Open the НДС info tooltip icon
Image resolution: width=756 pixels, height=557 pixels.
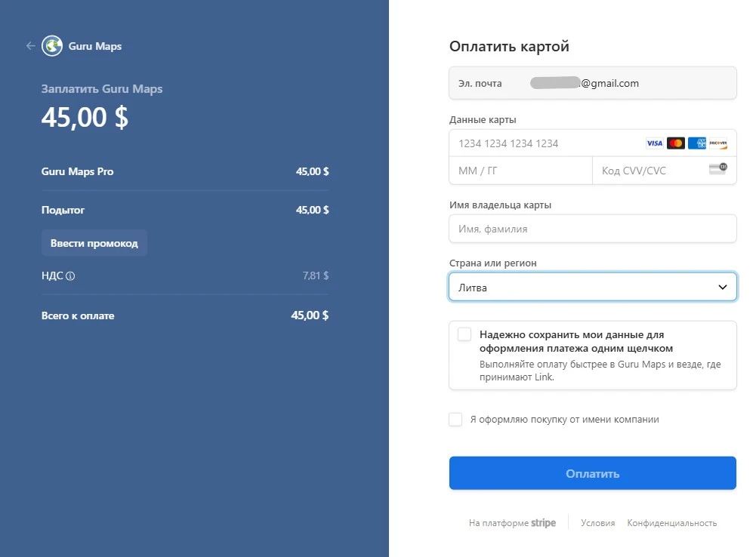pos(70,276)
